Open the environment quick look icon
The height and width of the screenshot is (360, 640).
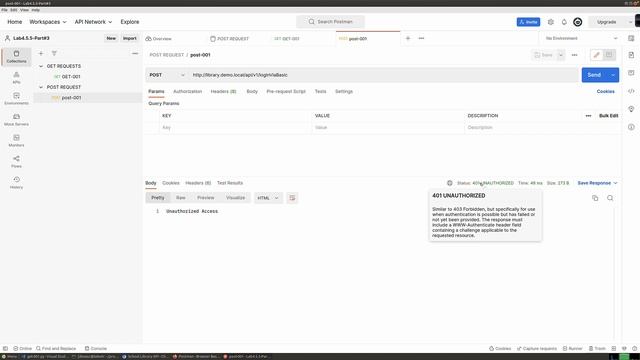631,38
